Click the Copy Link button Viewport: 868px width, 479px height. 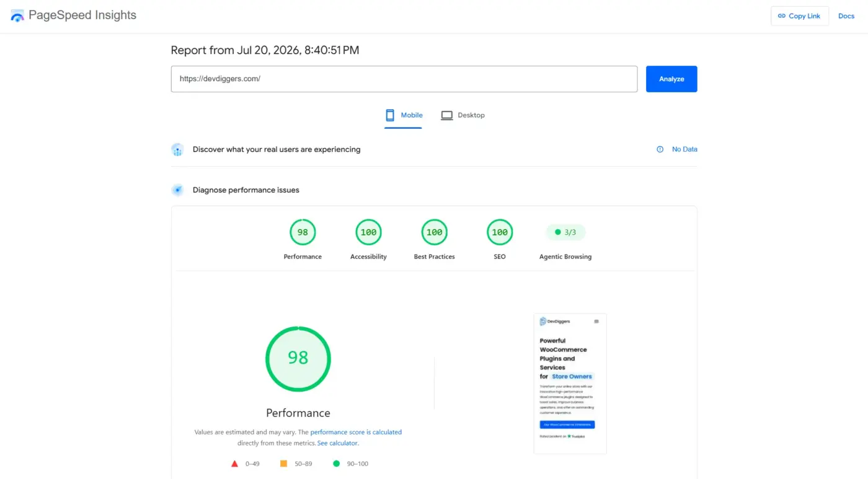click(x=800, y=16)
